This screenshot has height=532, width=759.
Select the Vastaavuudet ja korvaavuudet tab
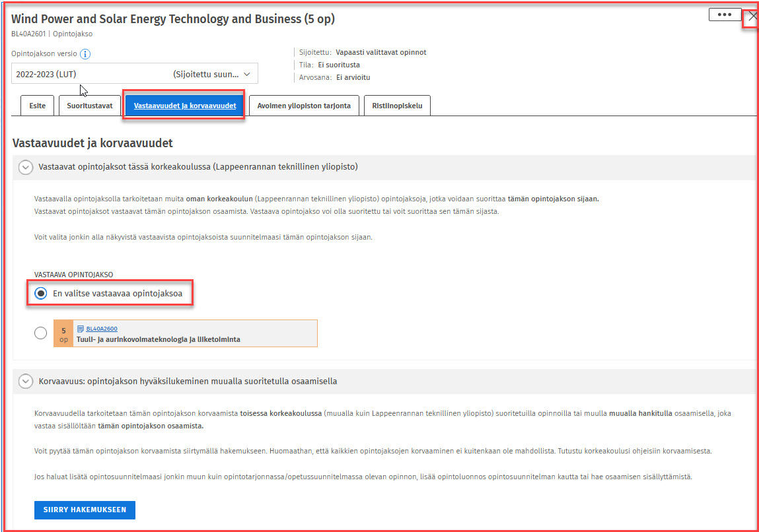coord(184,106)
